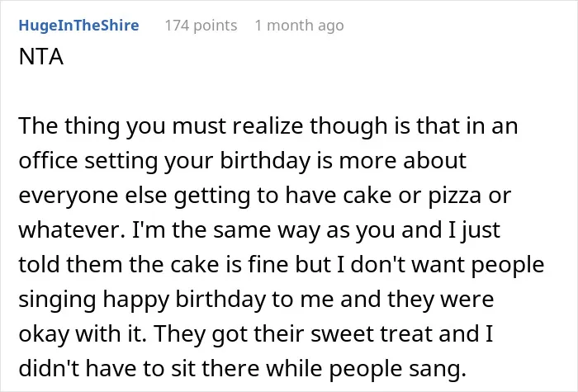Open the '1 month ago' comment permalink
The height and width of the screenshot is (392, 578).
[299, 26]
